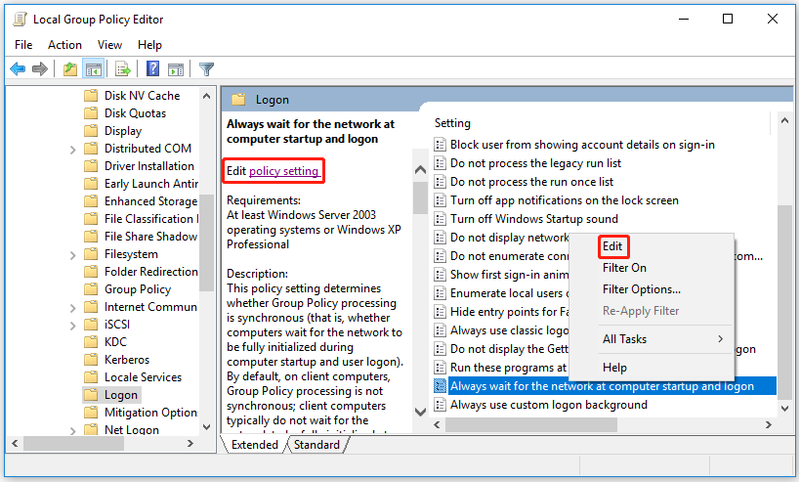Screen dimensions: 800x482
Task: Choose Edit in the context menu
Action: 612,246
